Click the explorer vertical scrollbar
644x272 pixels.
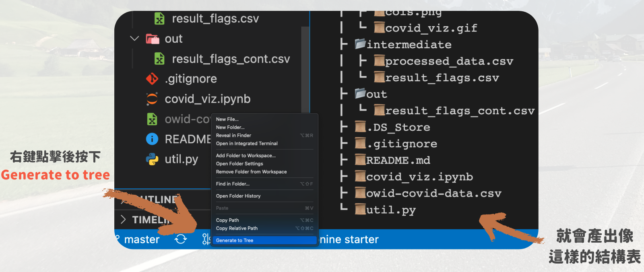pyautogui.click(x=305, y=68)
